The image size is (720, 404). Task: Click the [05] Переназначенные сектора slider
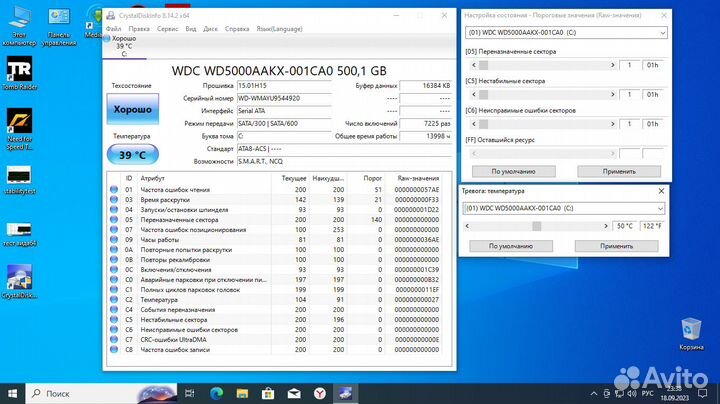(x=543, y=65)
